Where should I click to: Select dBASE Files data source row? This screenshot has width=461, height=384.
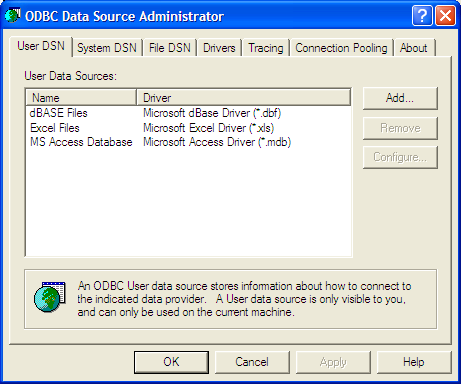coord(188,113)
